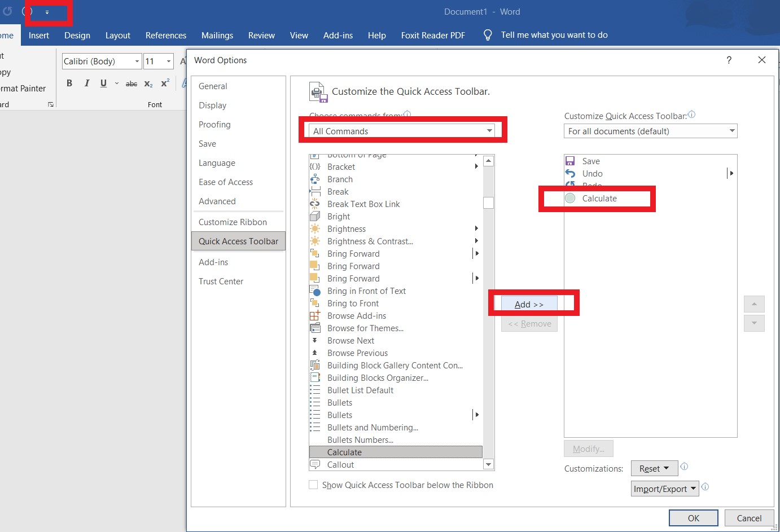Select Advanced options category
The image size is (780, 532).
[x=239, y=201]
